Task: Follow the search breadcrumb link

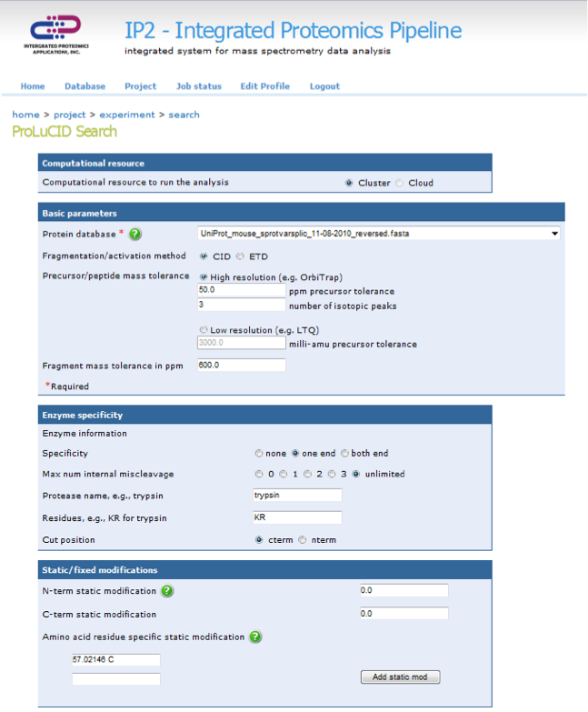Action: point(184,115)
